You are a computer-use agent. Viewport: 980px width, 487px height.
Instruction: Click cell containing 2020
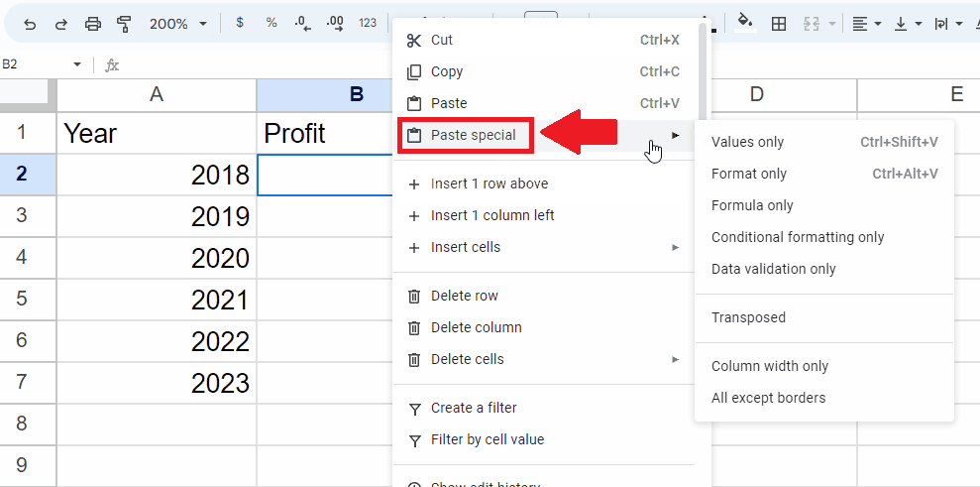[157, 258]
